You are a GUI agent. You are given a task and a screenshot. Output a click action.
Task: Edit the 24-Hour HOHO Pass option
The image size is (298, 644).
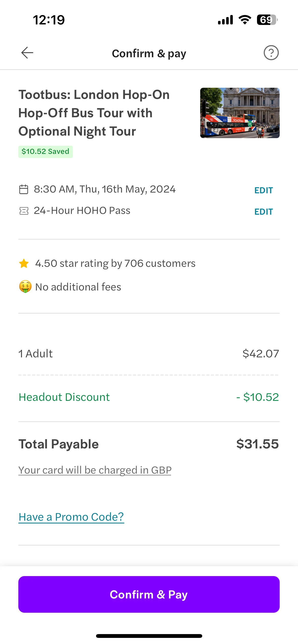(x=264, y=212)
